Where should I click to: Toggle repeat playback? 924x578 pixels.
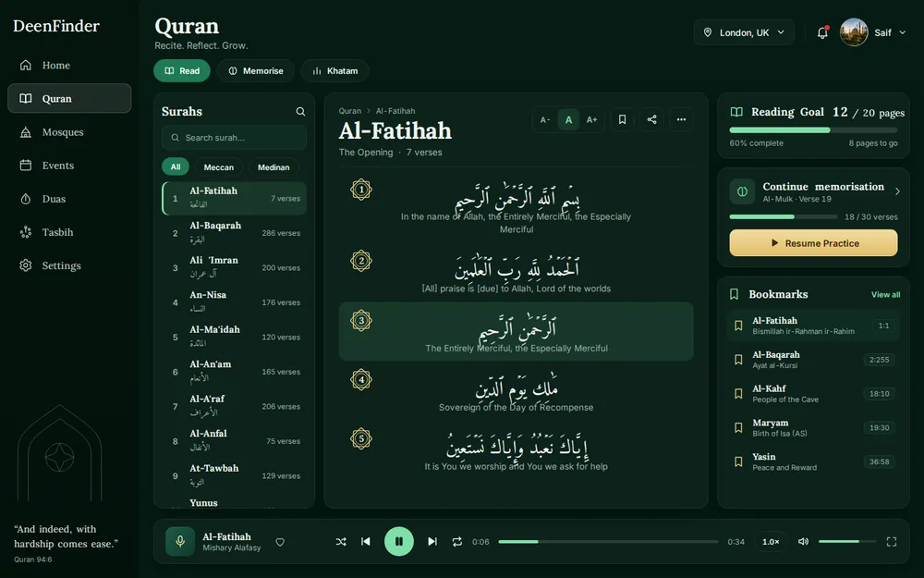point(456,541)
